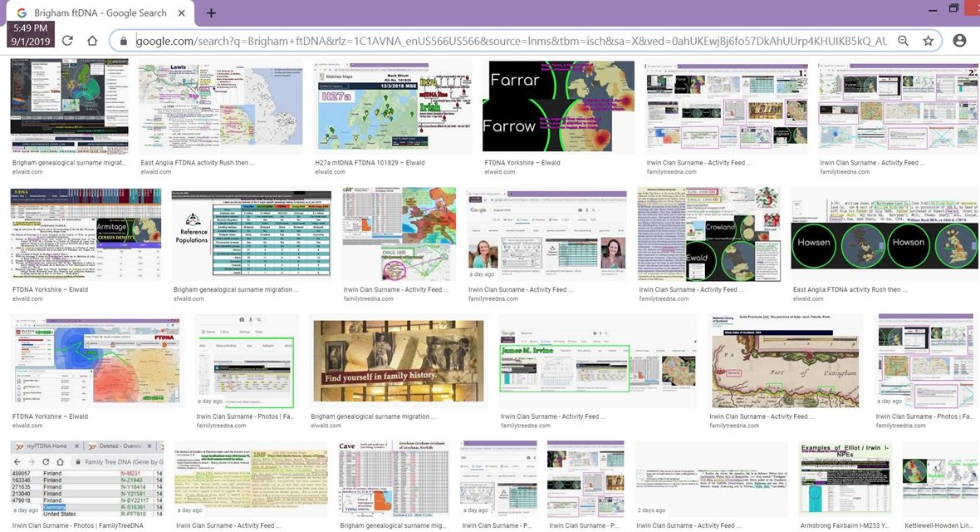Viewport: 980px width, 532px height.
Task: Open the 'Find yourself in family history' image
Action: tap(397, 361)
